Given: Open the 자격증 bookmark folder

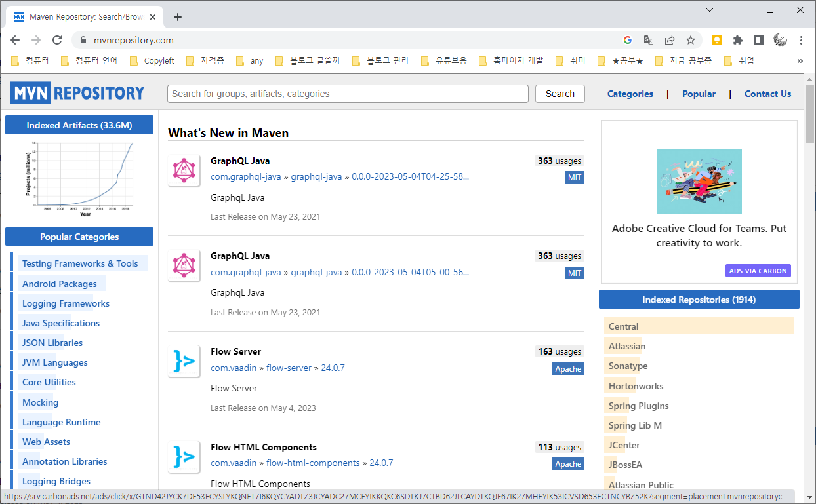Looking at the screenshot, I should [x=205, y=60].
